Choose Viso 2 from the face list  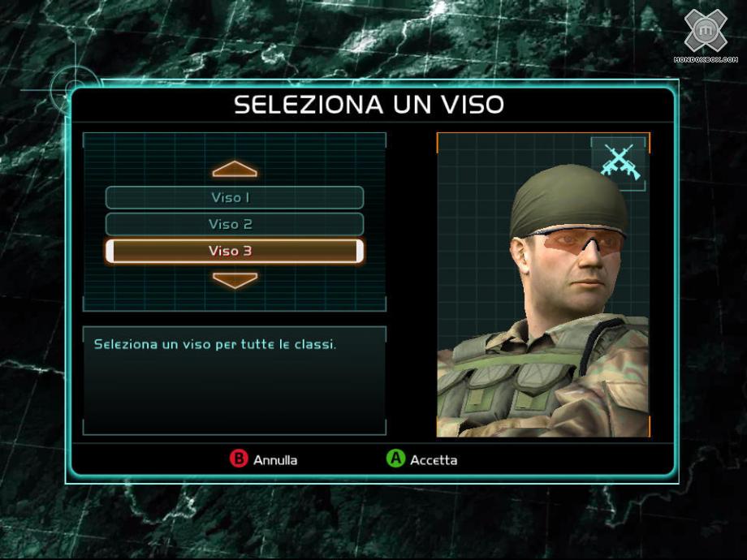pos(235,224)
